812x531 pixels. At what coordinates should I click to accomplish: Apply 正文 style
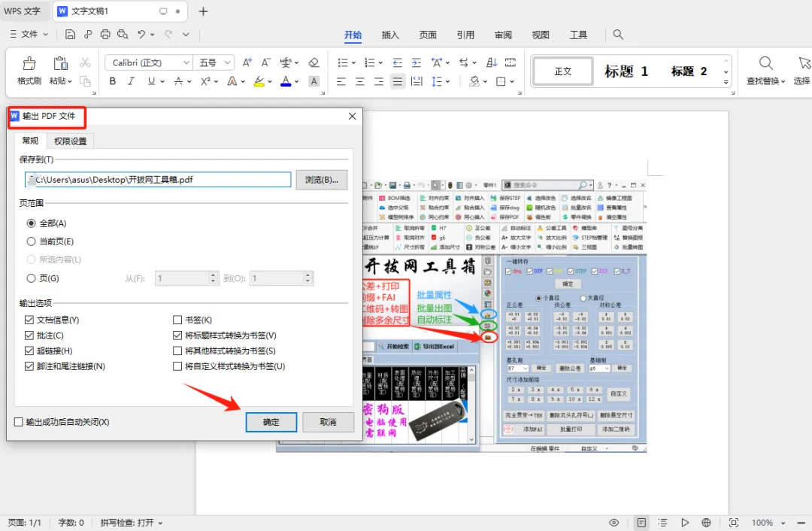click(x=563, y=71)
